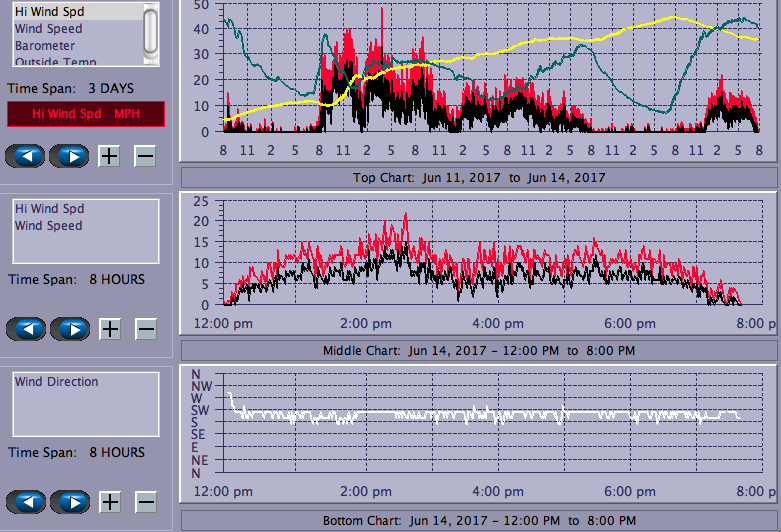Click the top chart's forward arrow button
Screen dimensions: 781x532
[69, 156]
